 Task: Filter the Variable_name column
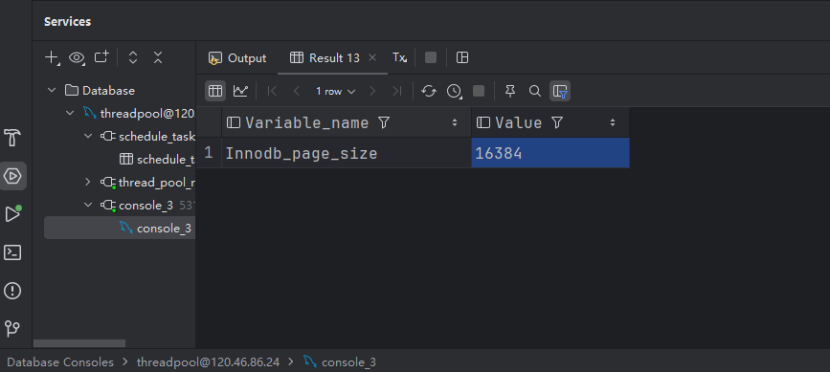coord(384,123)
